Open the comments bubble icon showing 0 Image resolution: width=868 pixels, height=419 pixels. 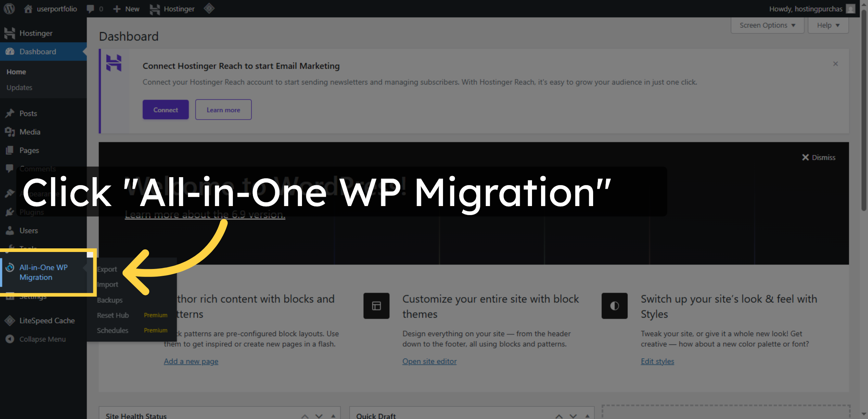pyautogui.click(x=90, y=9)
